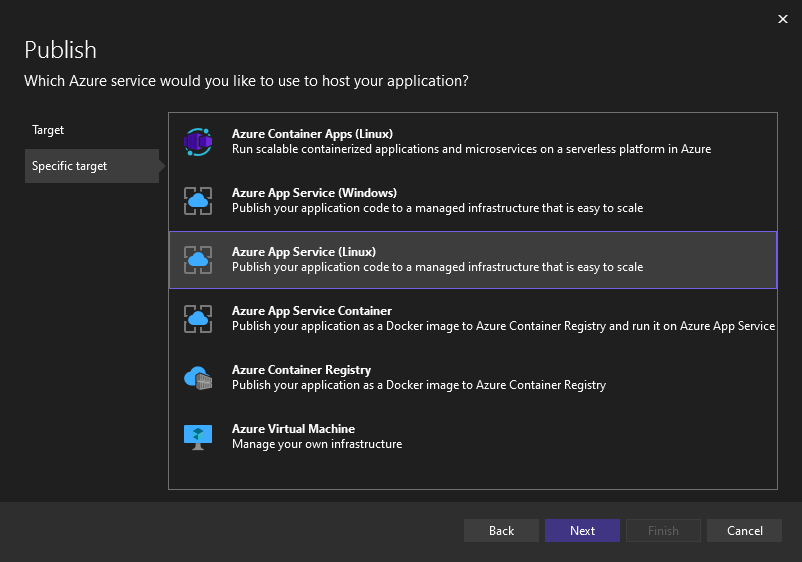Select the Azure Container Apps (Linux) title

(x=312, y=134)
